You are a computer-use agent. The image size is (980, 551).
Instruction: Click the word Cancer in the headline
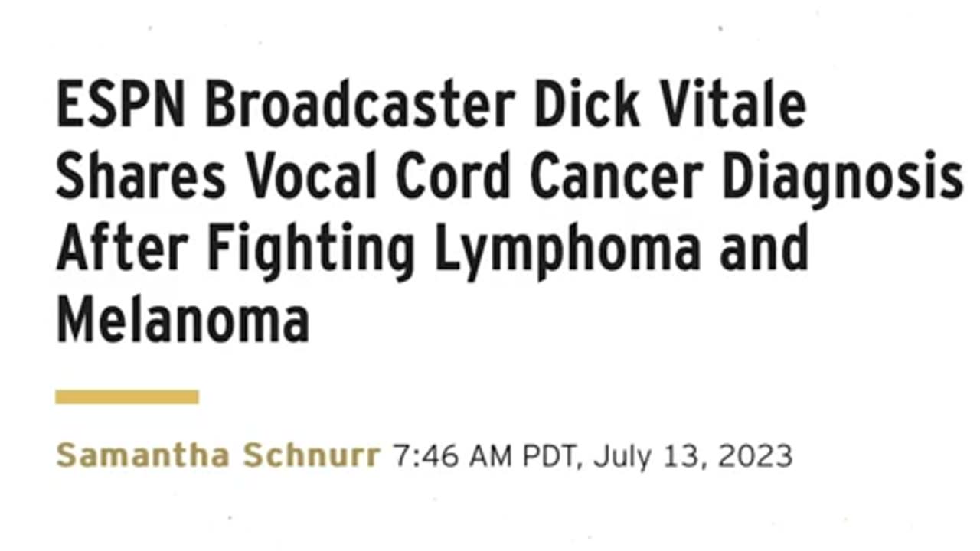pyautogui.click(x=616, y=177)
